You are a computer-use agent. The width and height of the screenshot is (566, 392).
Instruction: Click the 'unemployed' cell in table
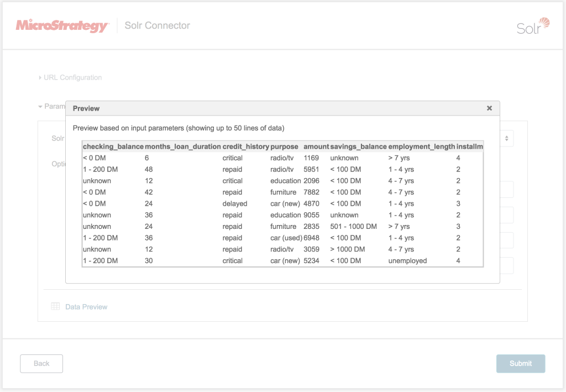pyautogui.click(x=407, y=261)
